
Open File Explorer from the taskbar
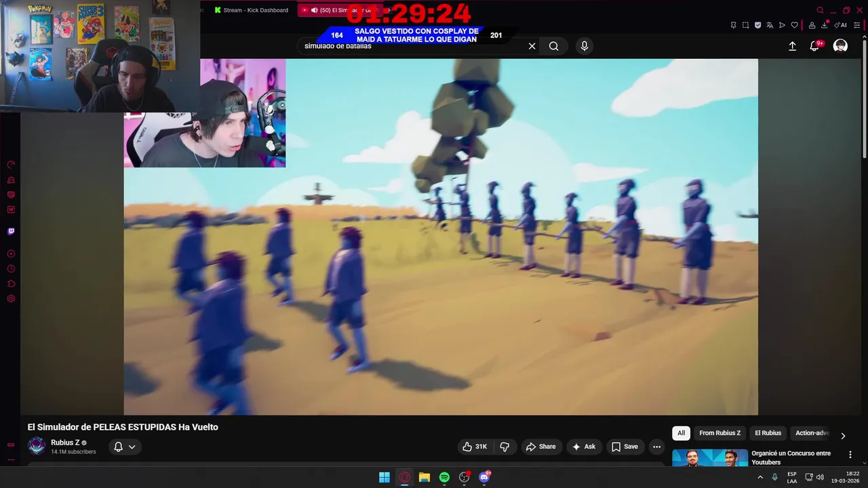tap(425, 477)
